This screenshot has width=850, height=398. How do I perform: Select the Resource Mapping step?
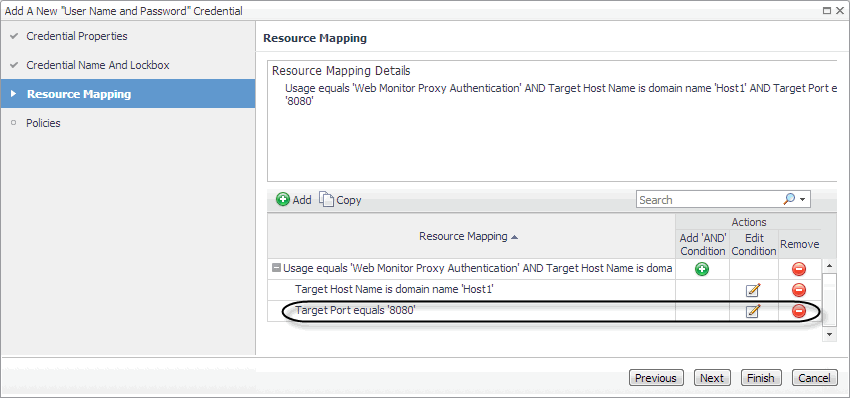[x=79, y=94]
